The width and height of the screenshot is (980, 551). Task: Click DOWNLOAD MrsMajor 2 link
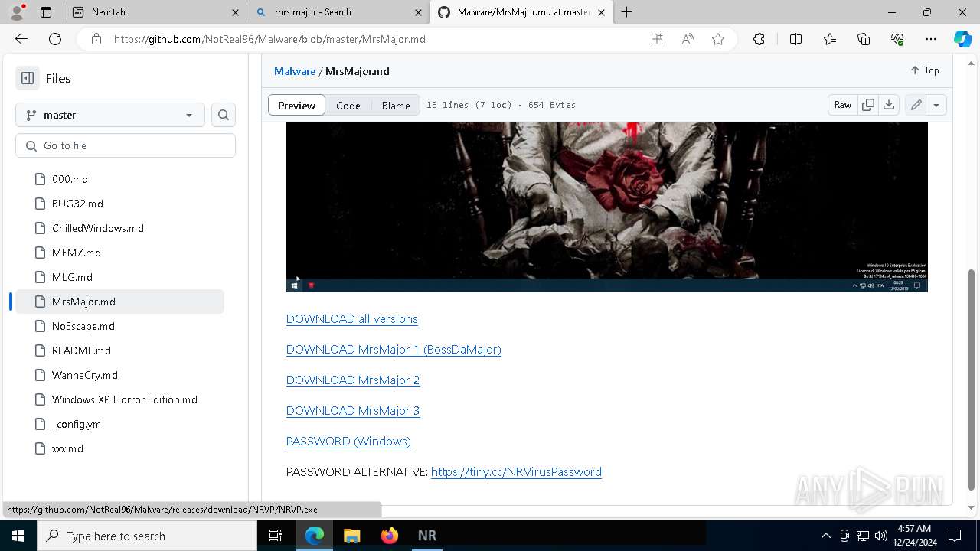[x=353, y=380]
